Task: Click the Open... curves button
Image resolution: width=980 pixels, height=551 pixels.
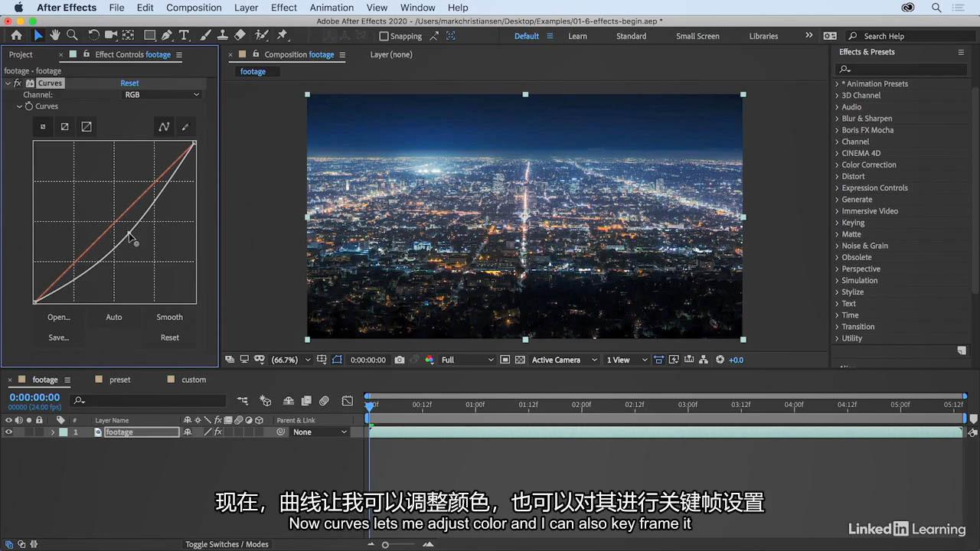Action: 58,317
